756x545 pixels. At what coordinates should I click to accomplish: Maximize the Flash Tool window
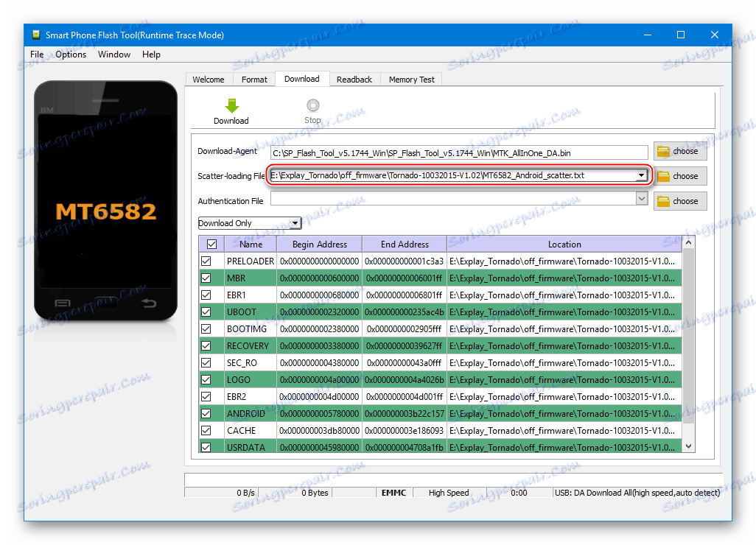[x=681, y=35]
